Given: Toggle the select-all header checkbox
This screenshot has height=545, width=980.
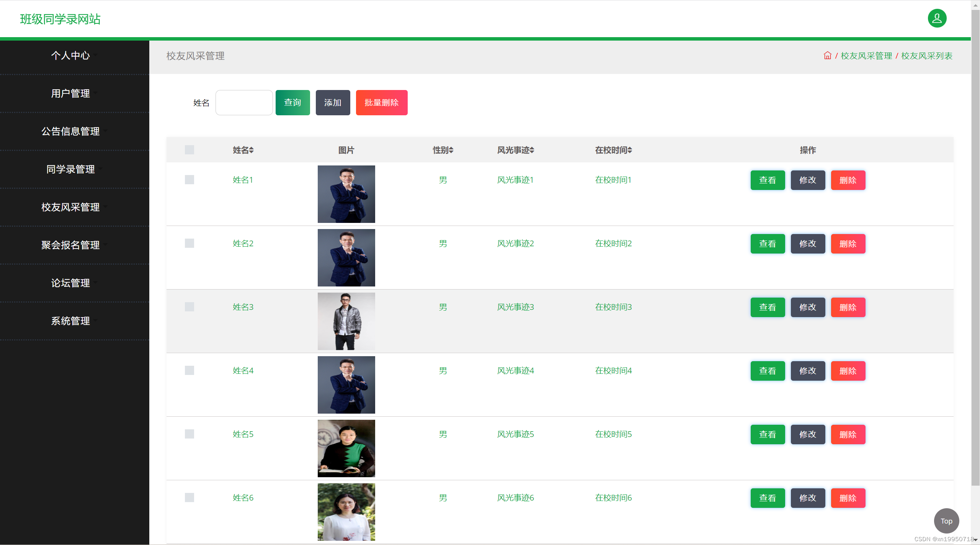Looking at the screenshot, I should [189, 150].
